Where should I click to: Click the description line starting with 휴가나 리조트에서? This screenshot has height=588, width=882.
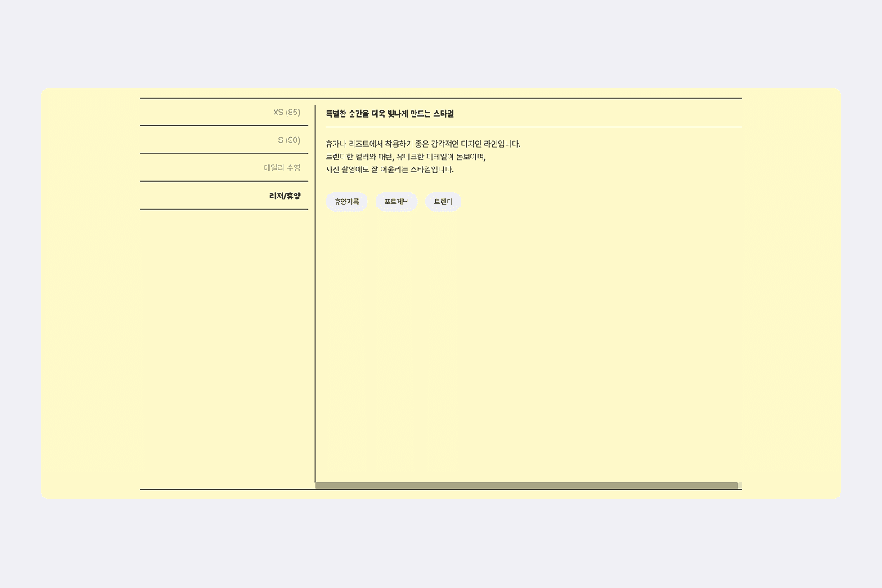click(x=422, y=144)
